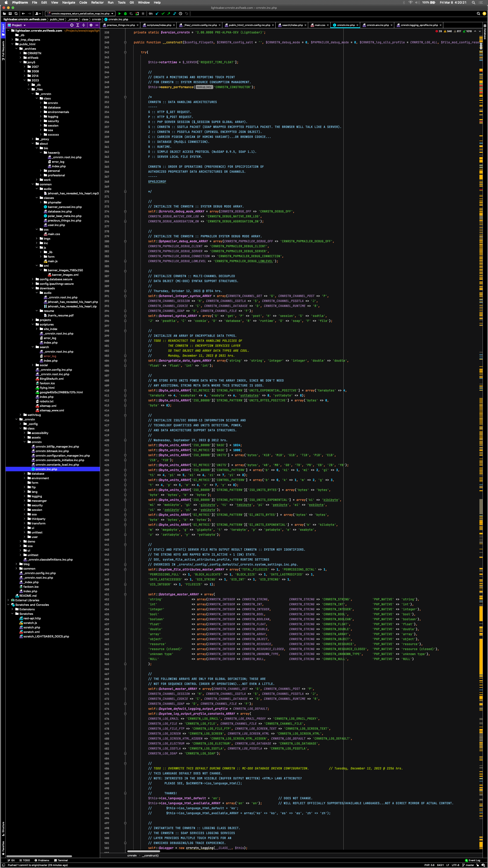The height and width of the screenshot is (868, 488).
Task: Open the Refactor menu
Action: point(97,2)
